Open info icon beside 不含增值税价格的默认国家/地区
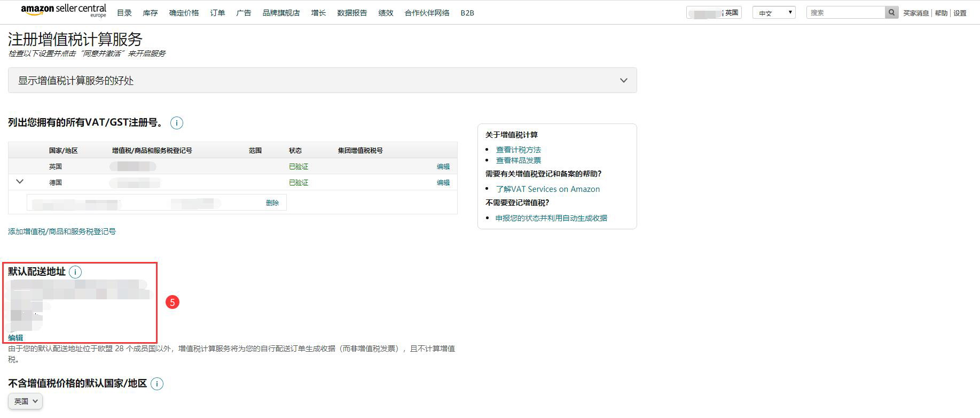Viewport: 980px width, 418px height. tap(157, 384)
